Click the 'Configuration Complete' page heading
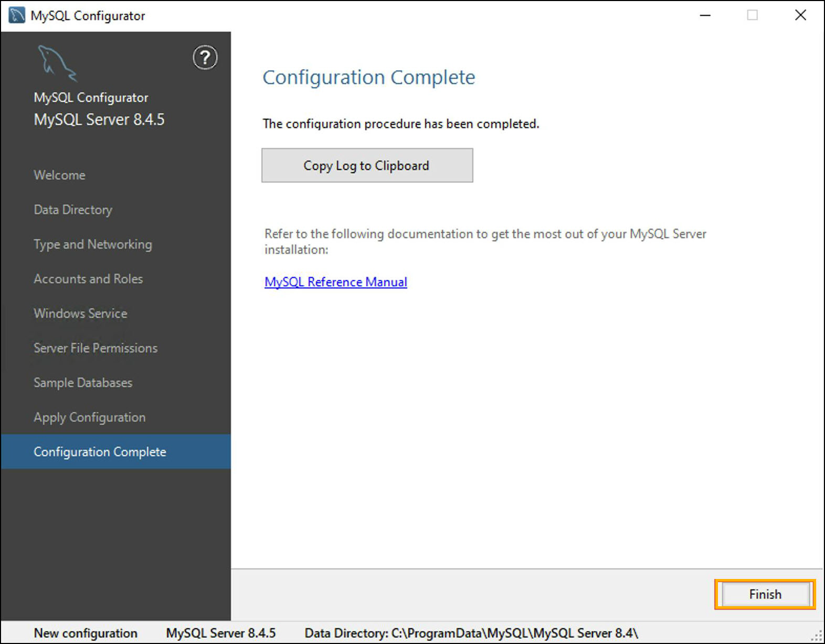This screenshot has width=825, height=644. pyautogui.click(x=369, y=78)
